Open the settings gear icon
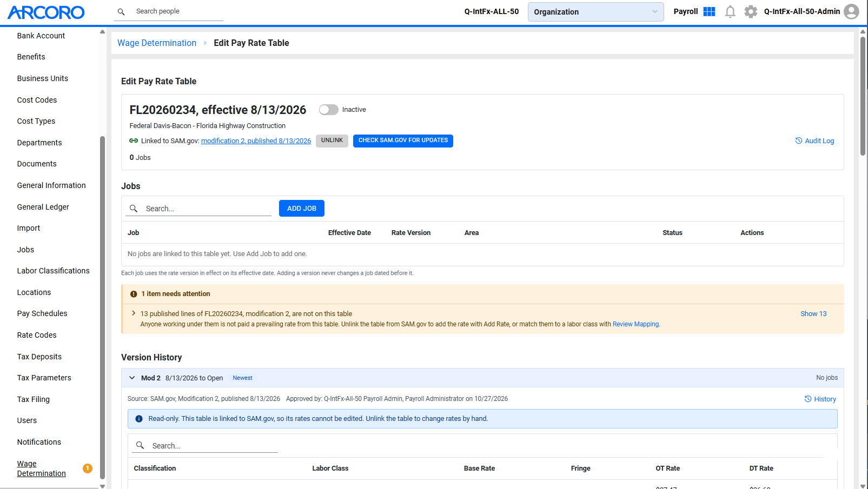This screenshot has width=868, height=489. pos(751,11)
